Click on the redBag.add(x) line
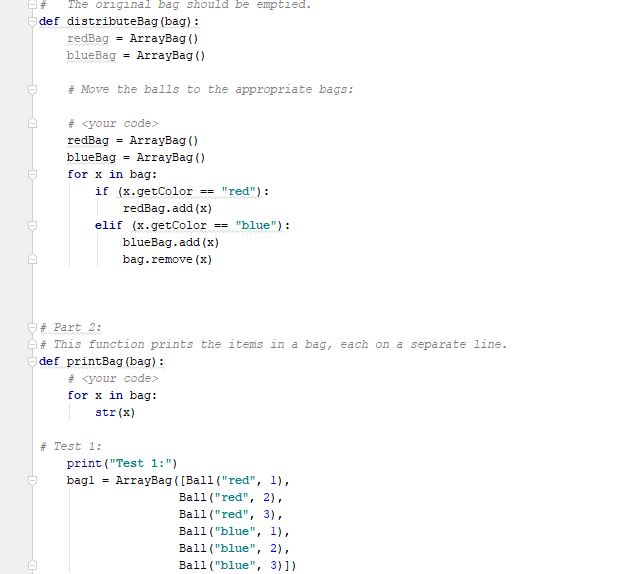 (x=167, y=208)
